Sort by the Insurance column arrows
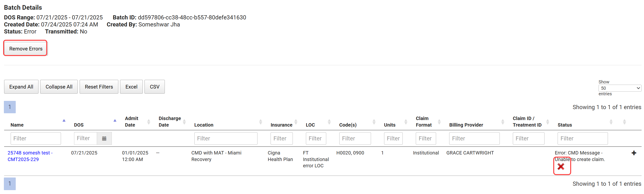This screenshot has height=194, width=644. click(296, 122)
